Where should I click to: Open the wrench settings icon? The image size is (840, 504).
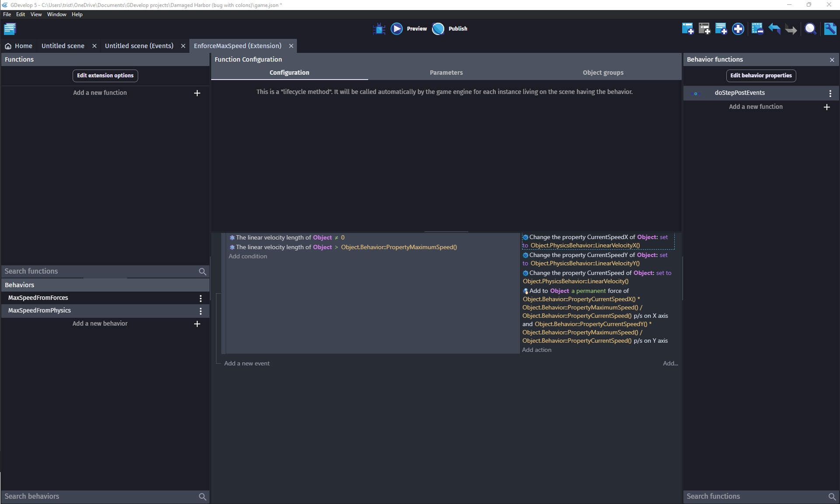830,29
